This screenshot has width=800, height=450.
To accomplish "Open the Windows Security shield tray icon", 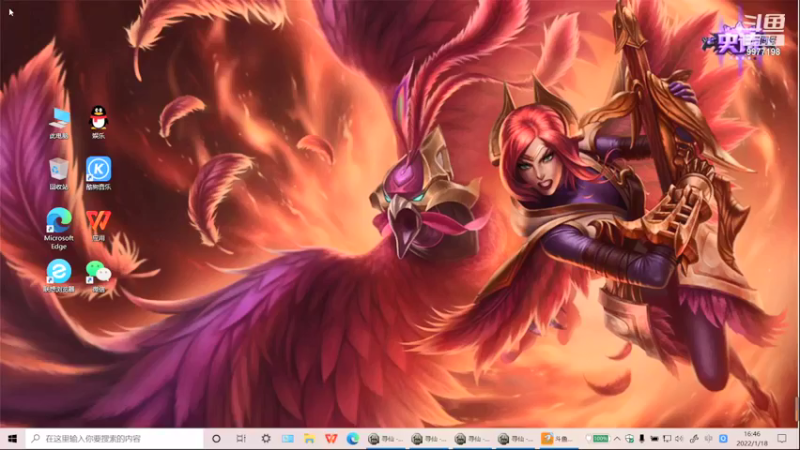I will [630, 438].
